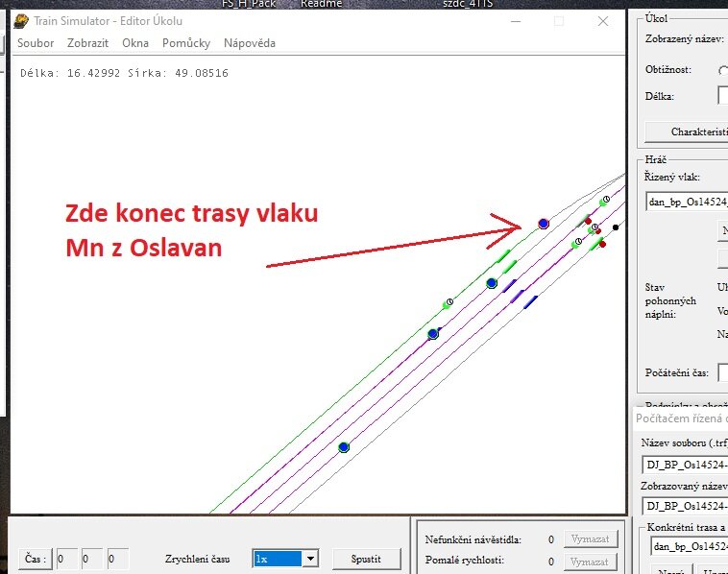The height and width of the screenshot is (574, 728).
Task: Click the uppermost red dot marker on the map
Action: pos(588,221)
